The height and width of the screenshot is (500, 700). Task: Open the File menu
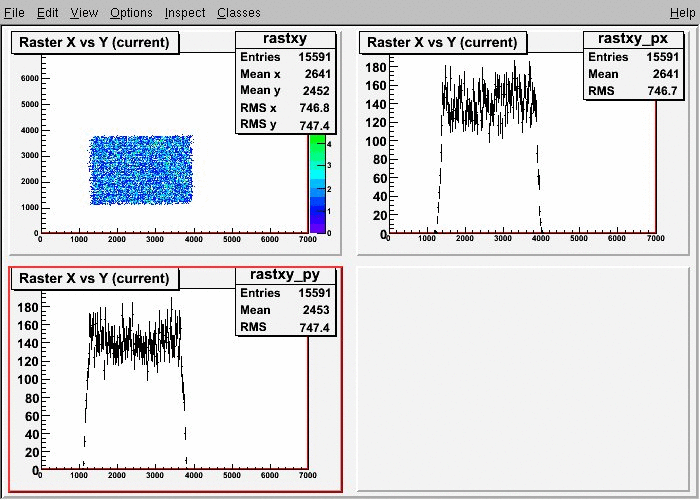[x=14, y=12]
